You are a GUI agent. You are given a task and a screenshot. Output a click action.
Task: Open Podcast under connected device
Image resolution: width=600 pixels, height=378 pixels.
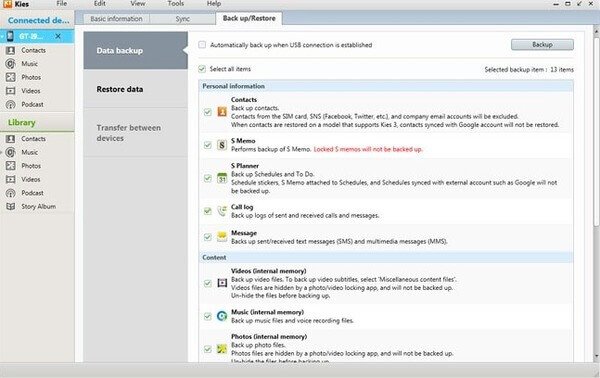tap(32, 104)
